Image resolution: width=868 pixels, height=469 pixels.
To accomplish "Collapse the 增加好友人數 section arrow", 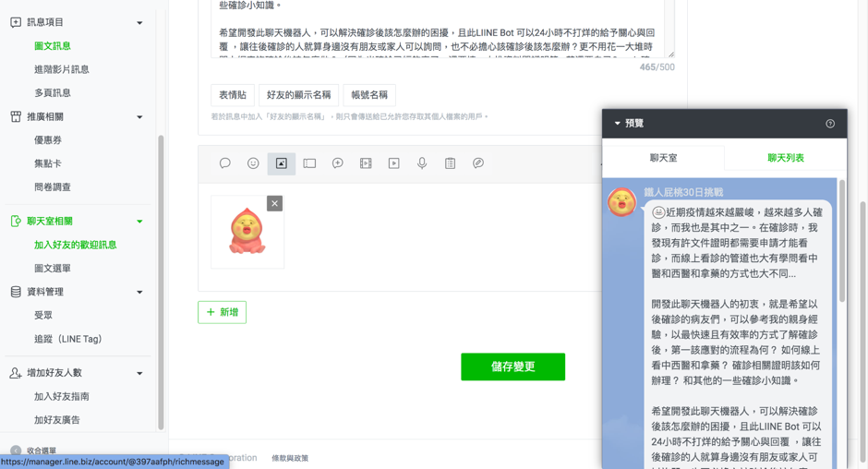I will click(139, 373).
